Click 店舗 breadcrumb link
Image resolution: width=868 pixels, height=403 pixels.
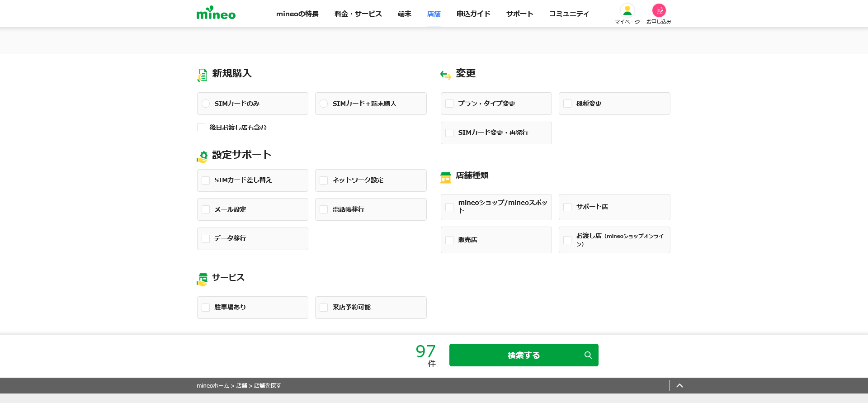click(x=241, y=386)
